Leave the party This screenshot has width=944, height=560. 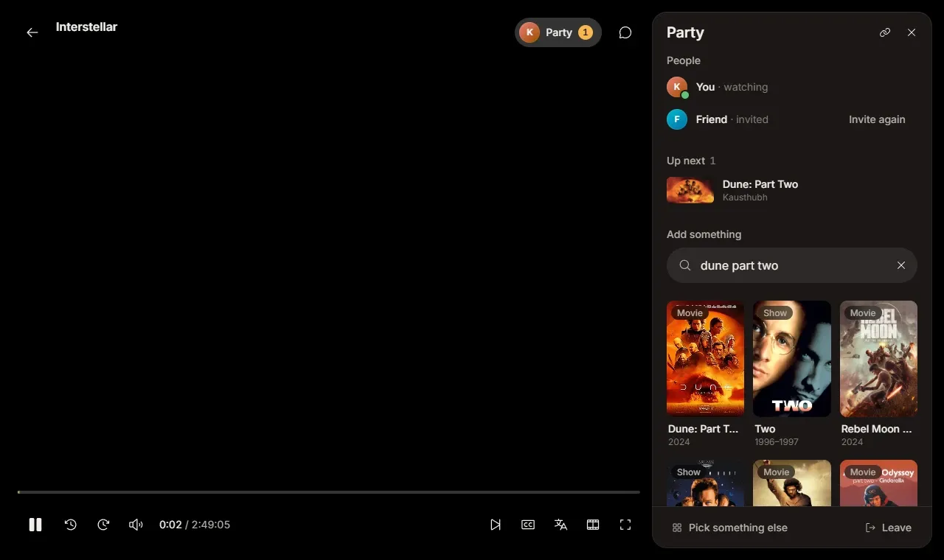[x=888, y=528]
